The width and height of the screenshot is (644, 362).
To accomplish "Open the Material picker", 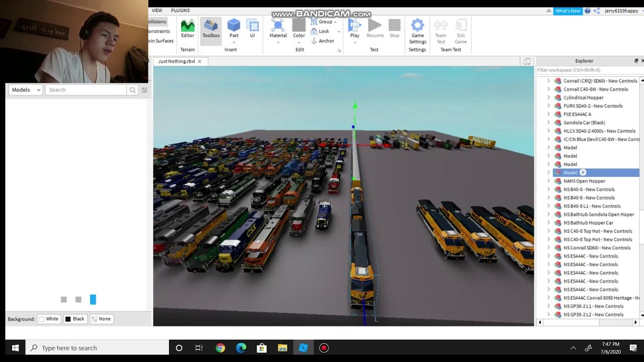I will [x=278, y=29].
